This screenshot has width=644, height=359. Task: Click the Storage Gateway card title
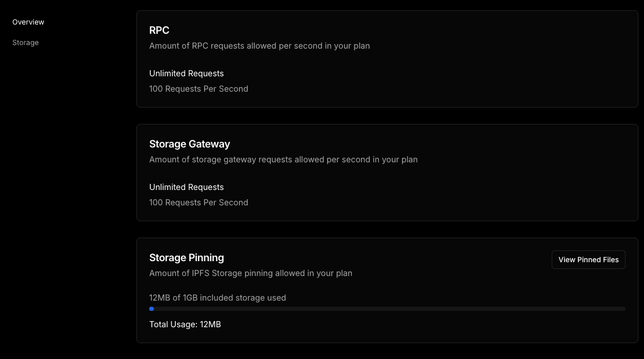[189, 144]
